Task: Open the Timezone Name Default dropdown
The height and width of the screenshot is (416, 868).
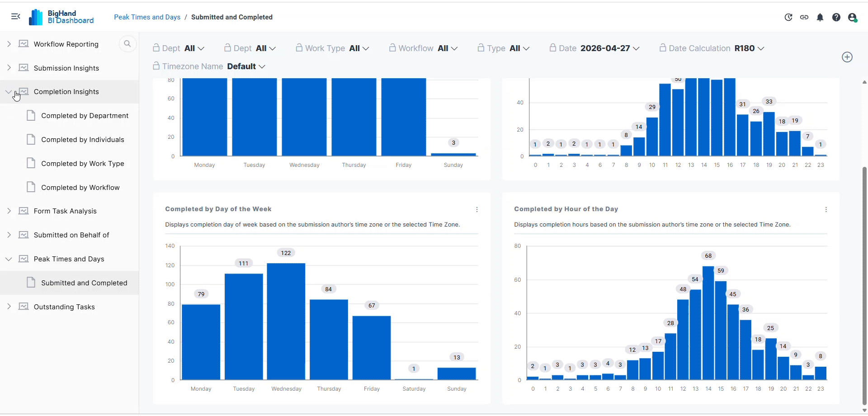Action: pos(246,66)
